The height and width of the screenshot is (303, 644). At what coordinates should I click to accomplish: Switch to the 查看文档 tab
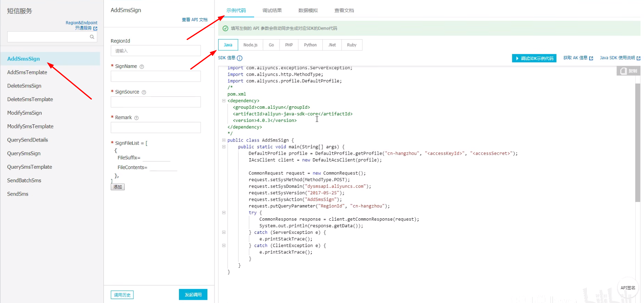(x=344, y=10)
